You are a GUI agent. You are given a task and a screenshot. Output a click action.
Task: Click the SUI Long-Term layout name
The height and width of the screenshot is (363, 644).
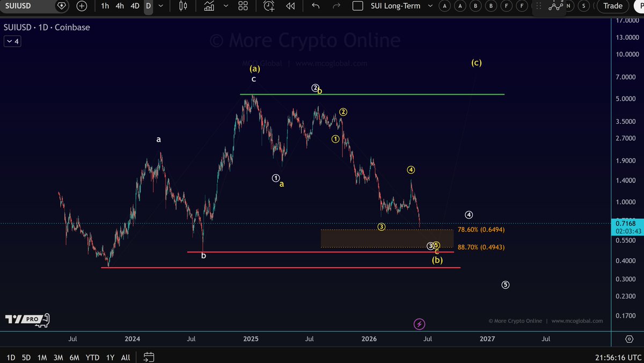(396, 6)
